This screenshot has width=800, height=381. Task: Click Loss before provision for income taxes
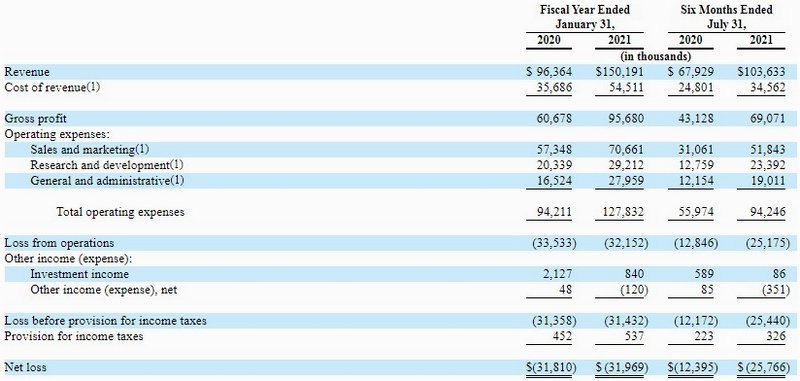click(106, 321)
